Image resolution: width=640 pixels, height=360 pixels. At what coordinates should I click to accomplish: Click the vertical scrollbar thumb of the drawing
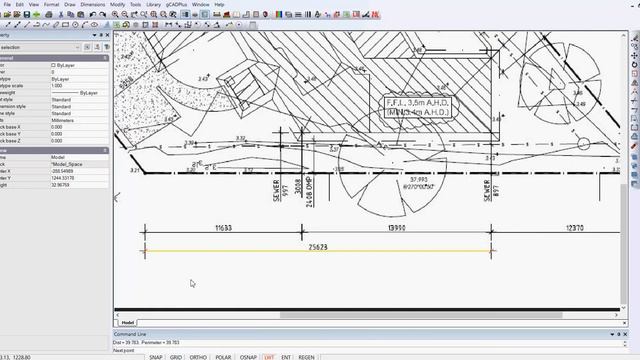(x=623, y=243)
